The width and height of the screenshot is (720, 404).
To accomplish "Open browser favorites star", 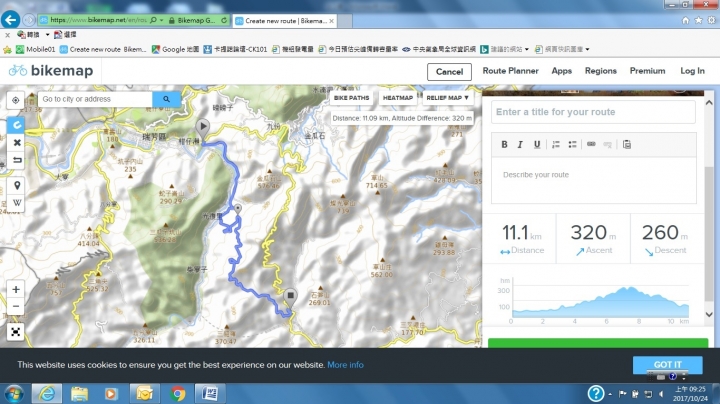I will click(698, 20).
